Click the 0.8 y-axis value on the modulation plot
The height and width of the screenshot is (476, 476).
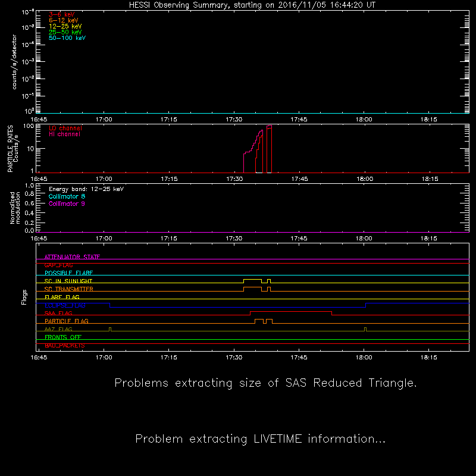point(29,194)
